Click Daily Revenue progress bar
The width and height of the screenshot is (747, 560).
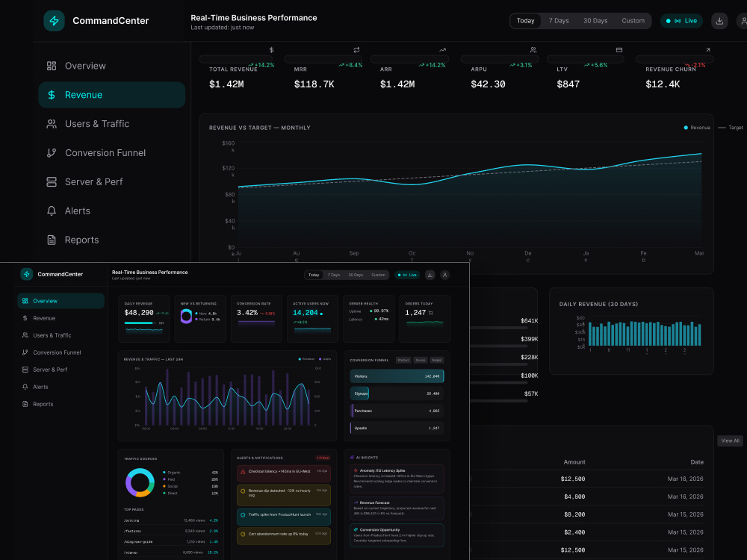pos(141,323)
